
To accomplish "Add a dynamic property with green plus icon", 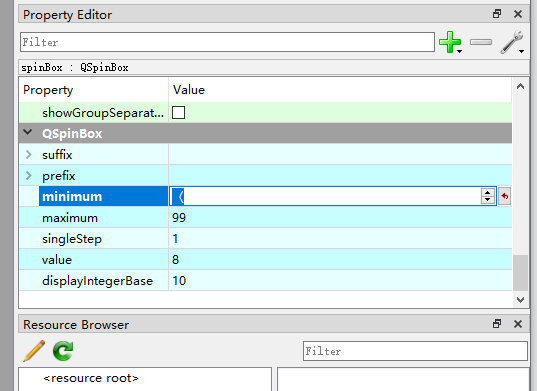I will pyautogui.click(x=450, y=42).
